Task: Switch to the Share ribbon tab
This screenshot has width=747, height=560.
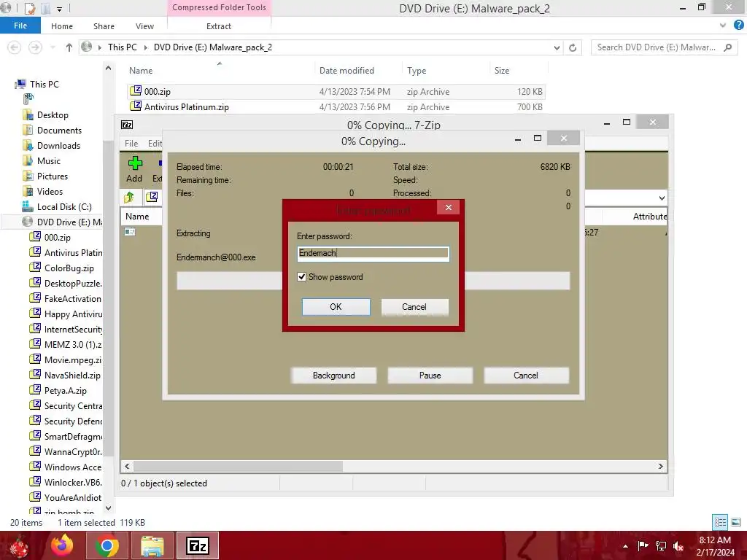Action: [x=104, y=26]
